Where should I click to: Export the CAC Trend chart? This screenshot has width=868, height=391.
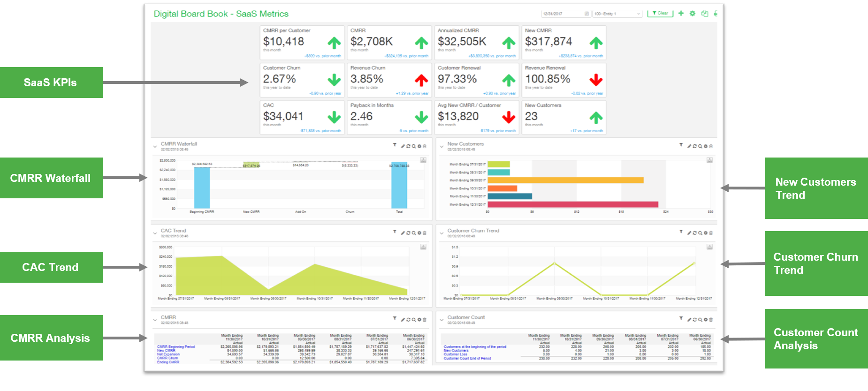pyautogui.click(x=423, y=247)
